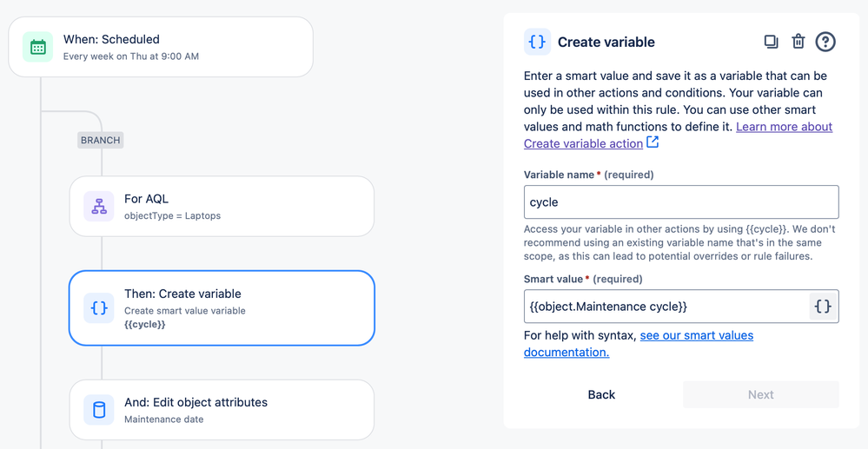The width and height of the screenshot is (868, 449).
Task: Click the BRANCH label tag
Action: [x=100, y=140]
